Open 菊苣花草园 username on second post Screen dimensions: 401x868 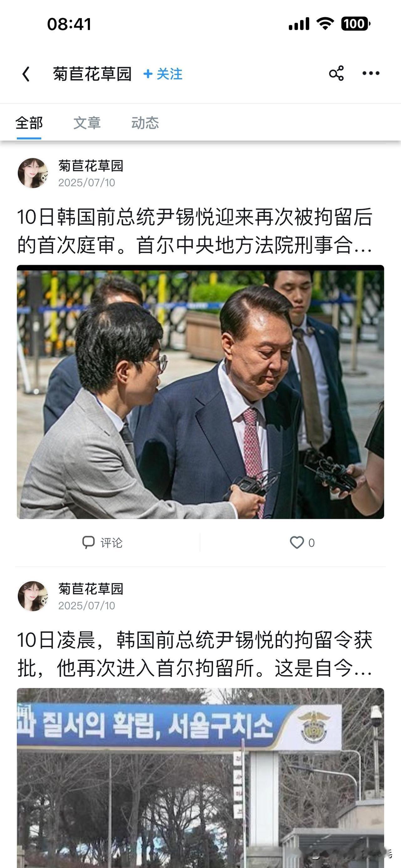point(91,589)
